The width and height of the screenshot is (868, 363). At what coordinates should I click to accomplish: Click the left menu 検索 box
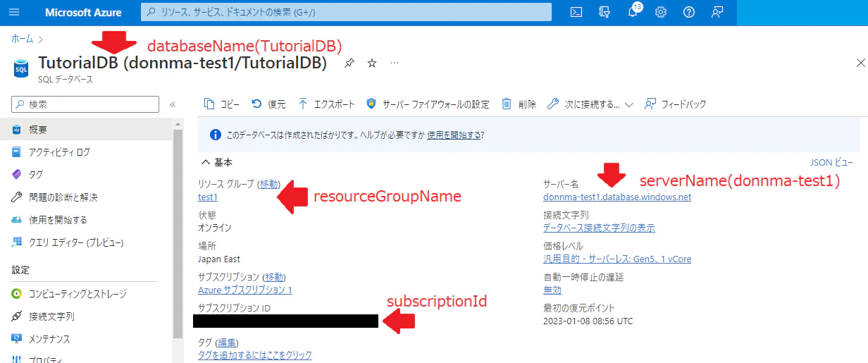coord(85,104)
